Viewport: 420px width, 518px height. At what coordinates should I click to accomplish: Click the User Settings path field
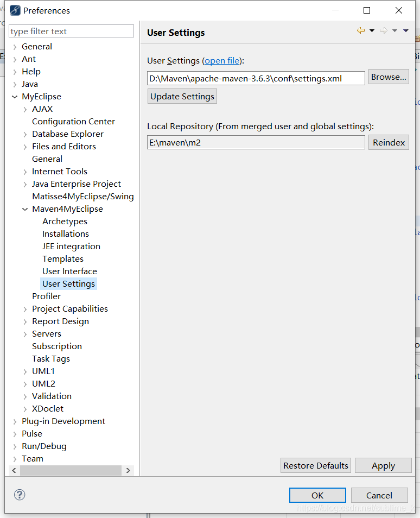click(x=256, y=78)
